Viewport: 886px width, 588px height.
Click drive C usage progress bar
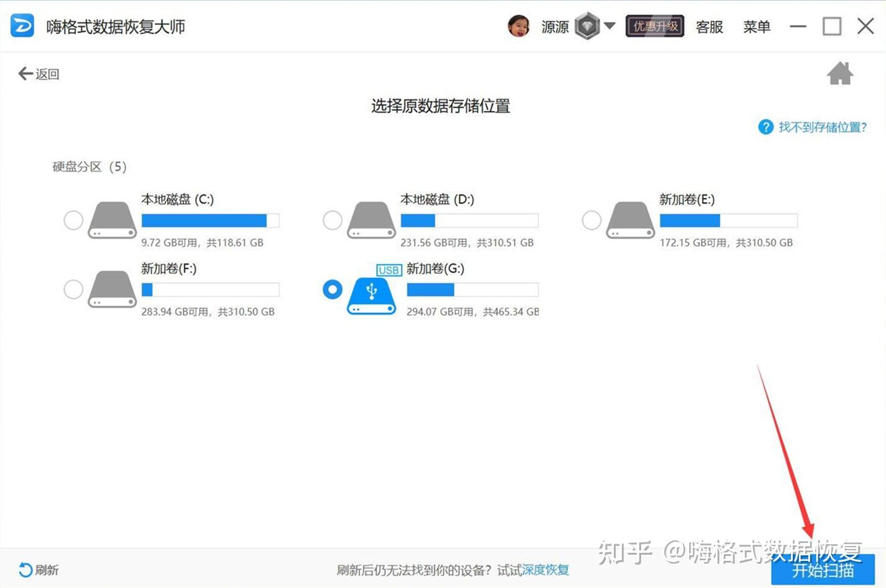210,220
